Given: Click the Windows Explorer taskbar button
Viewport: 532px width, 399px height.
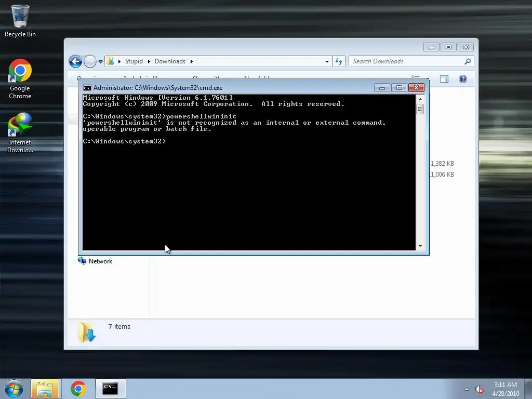Looking at the screenshot, I should [45, 389].
